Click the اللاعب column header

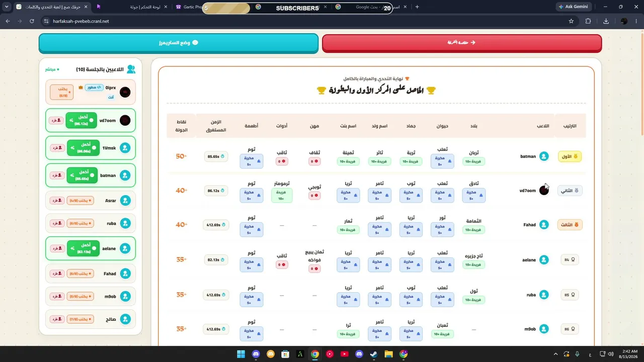[x=542, y=126]
